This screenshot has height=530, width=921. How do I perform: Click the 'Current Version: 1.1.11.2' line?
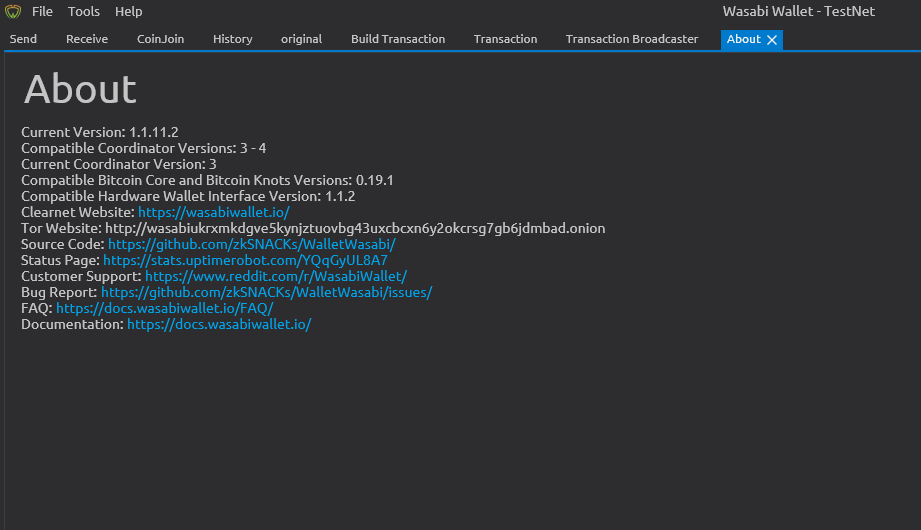tap(100, 132)
